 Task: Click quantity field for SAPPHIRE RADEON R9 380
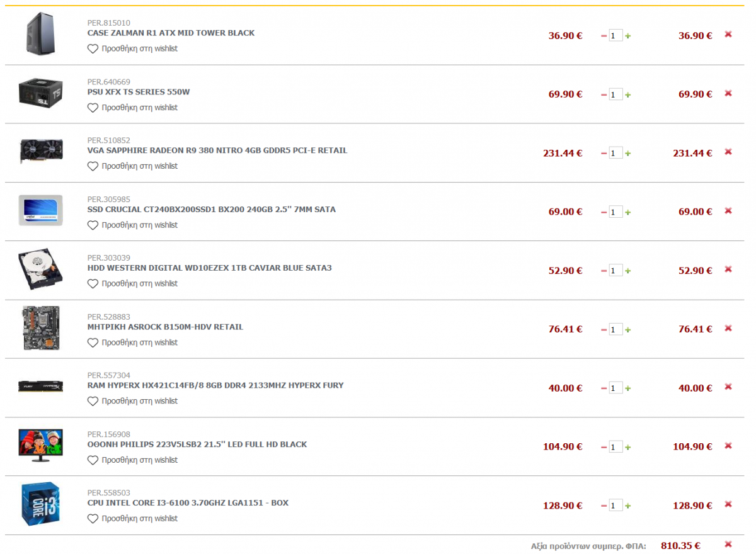click(616, 153)
